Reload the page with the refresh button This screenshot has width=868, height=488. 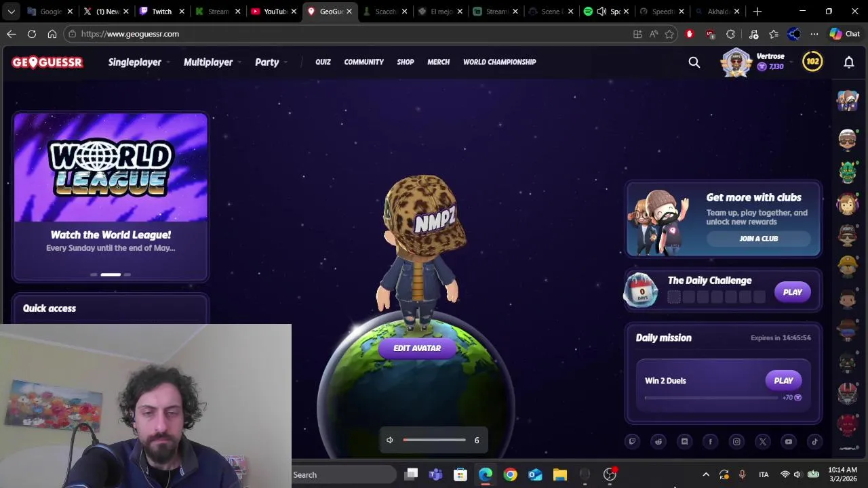(x=32, y=34)
